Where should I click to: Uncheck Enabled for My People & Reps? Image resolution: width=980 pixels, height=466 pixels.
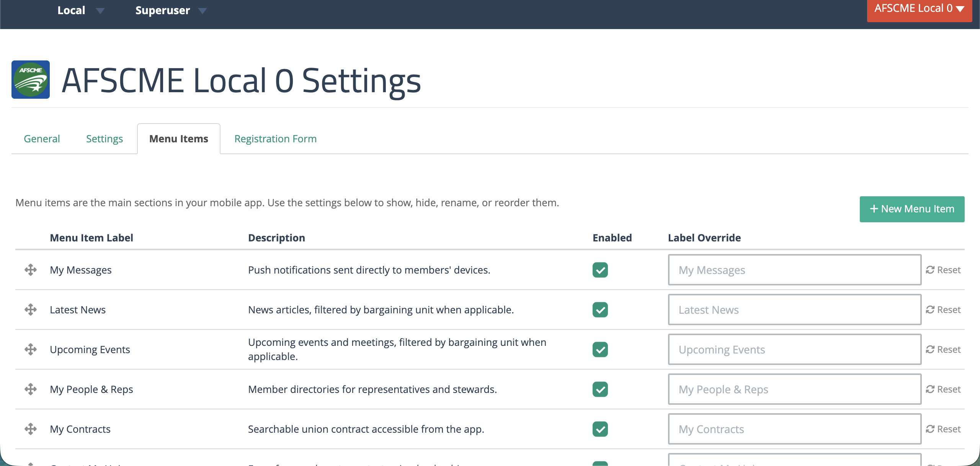(600, 389)
